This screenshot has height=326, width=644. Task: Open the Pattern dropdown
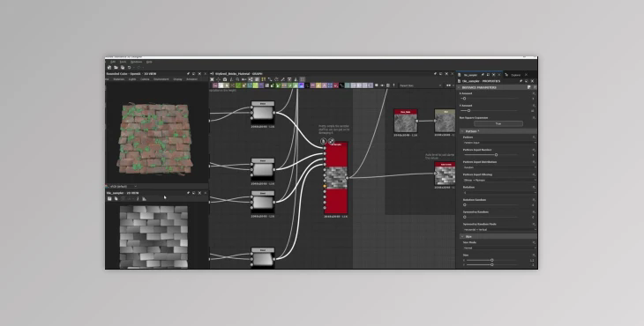coord(499,143)
